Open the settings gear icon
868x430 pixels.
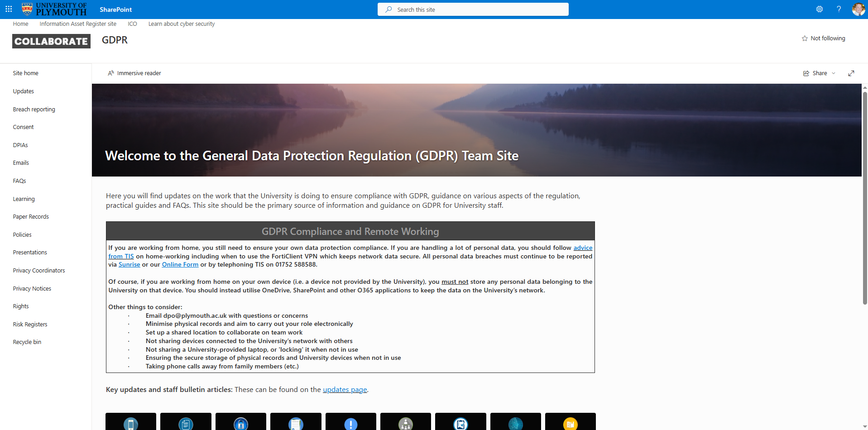coord(819,9)
